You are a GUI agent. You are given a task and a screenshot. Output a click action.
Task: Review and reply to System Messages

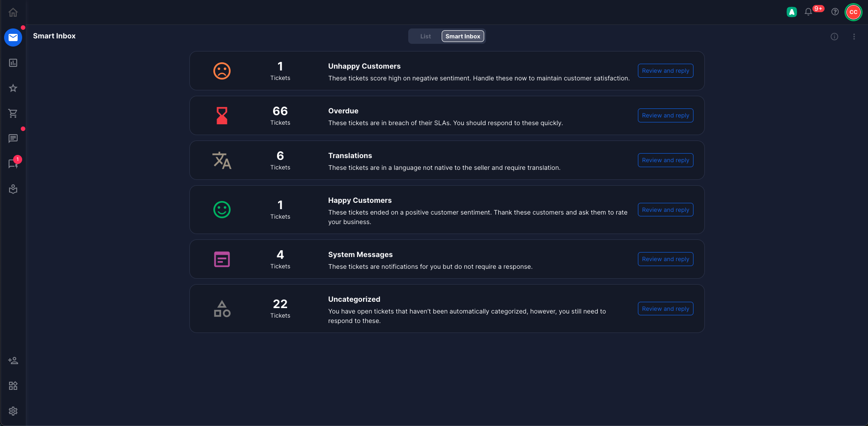tap(665, 259)
